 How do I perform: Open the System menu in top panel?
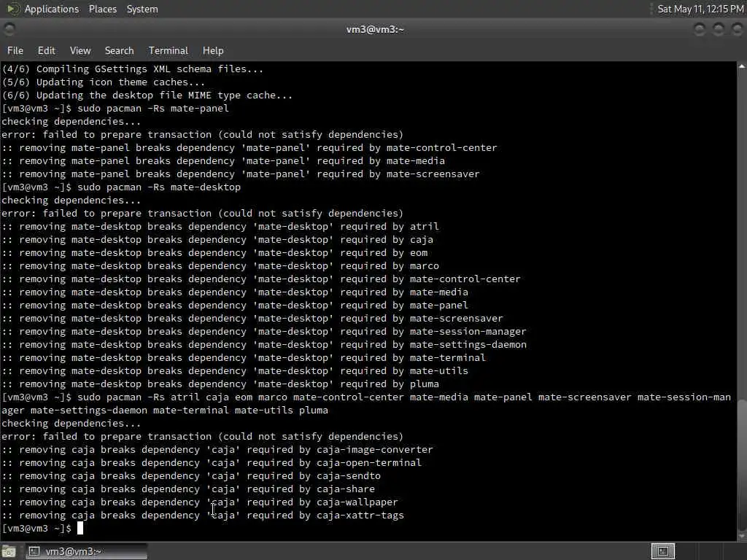pyautogui.click(x=142, y=9)
